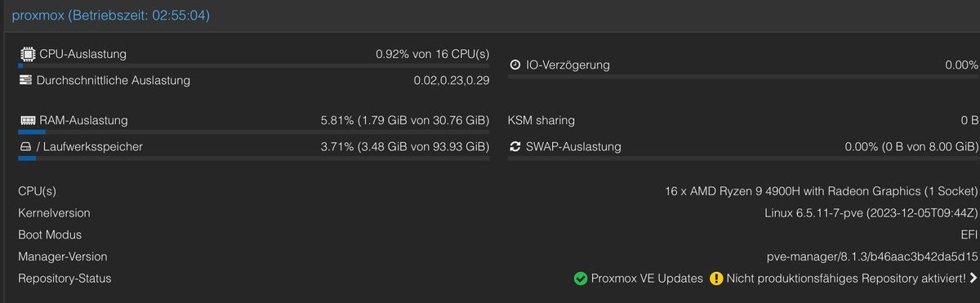Viewport: 980px width, 303px height.
Task: Select the Kernelversion value text
Action: [871, 213]
